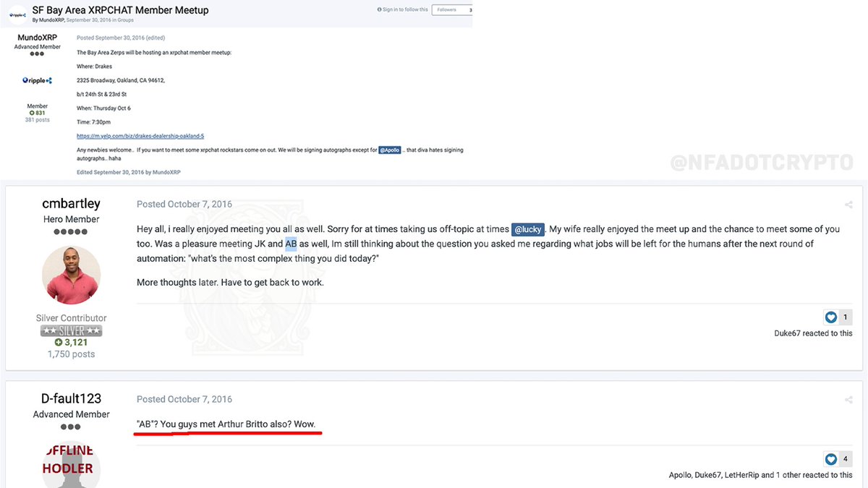Select cmbartley's Silver Contributor label
Image resolution: width=868 pixels, height=488 pixels.
tap(72, 318)
